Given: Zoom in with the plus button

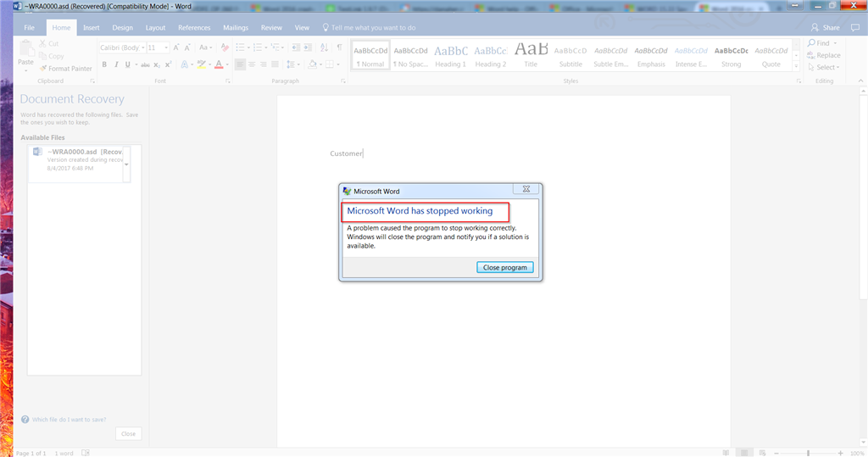Looking at the screenshot, I should pyautogui.click(x=840, y=453).
